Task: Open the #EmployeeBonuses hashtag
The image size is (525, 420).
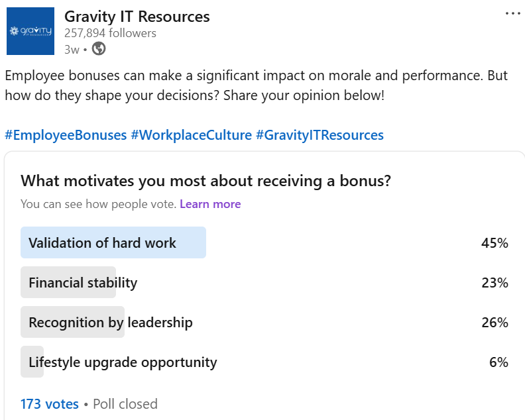Action: click(x=66, y=135)
